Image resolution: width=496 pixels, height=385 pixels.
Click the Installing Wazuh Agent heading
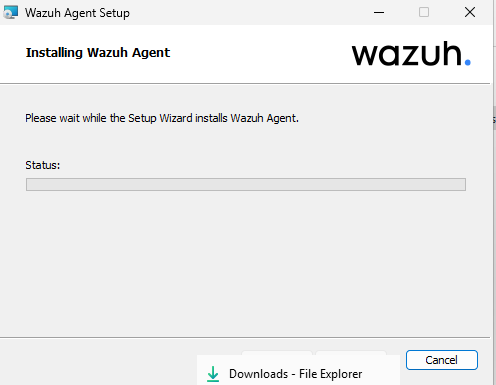98,53
